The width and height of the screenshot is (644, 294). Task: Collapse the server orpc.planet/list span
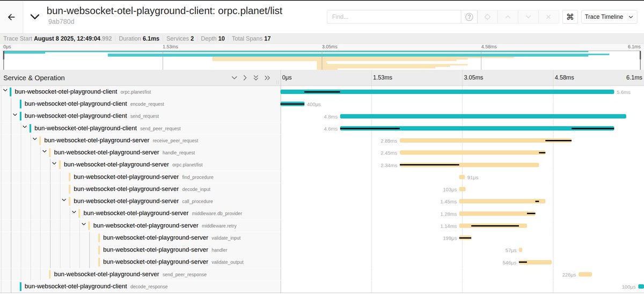pos(54,164)
